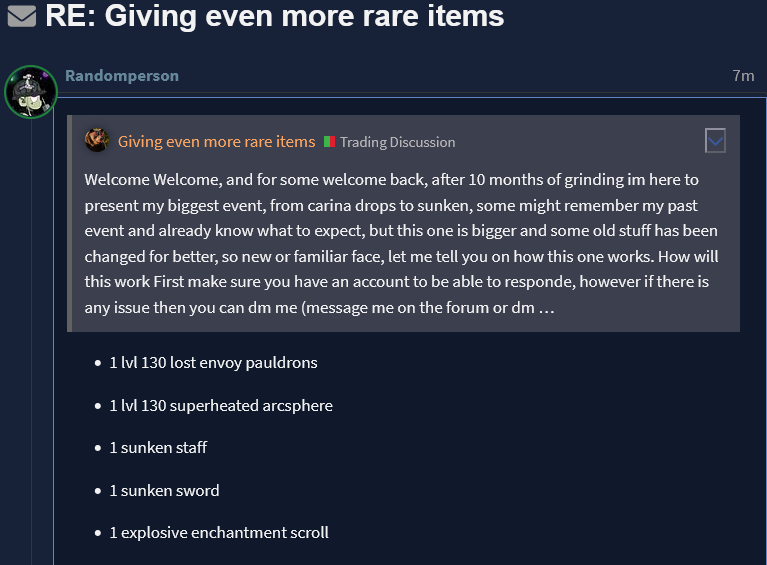767x565 pixels.
Task: Click the quoted post author's small avatar
Action: (x=97, y=141)
